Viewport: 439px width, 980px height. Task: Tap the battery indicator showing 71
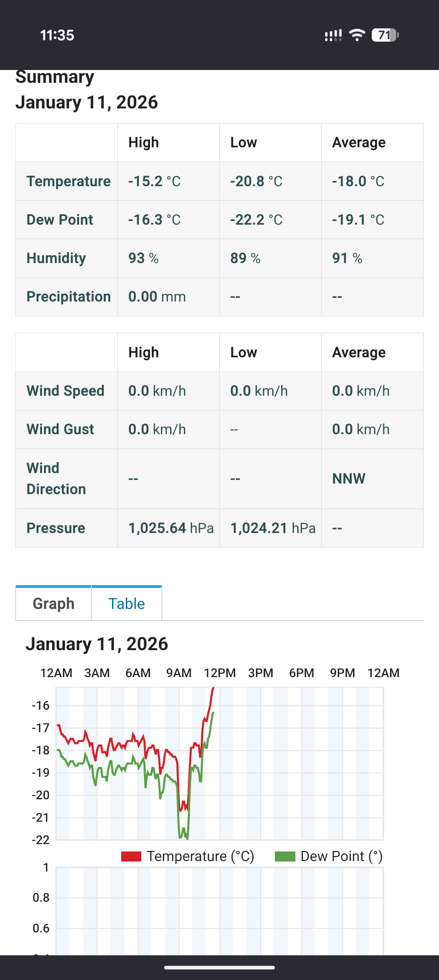[385, 35]
